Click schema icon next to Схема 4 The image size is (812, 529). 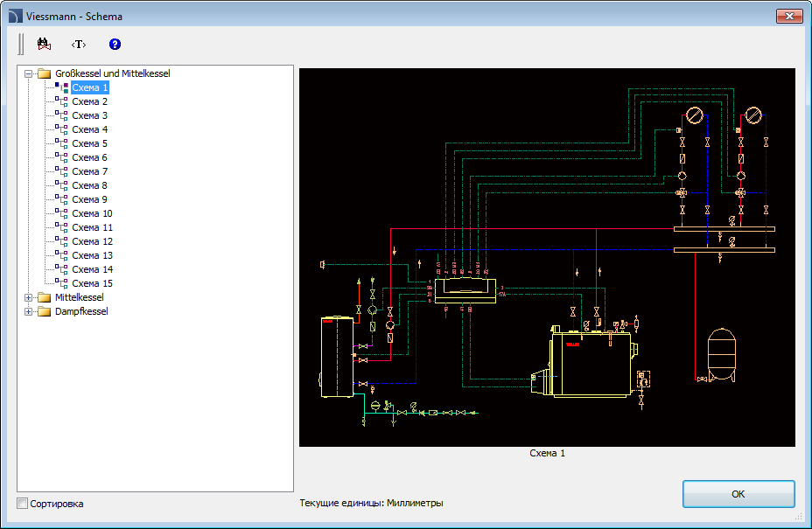click(61, 129)
